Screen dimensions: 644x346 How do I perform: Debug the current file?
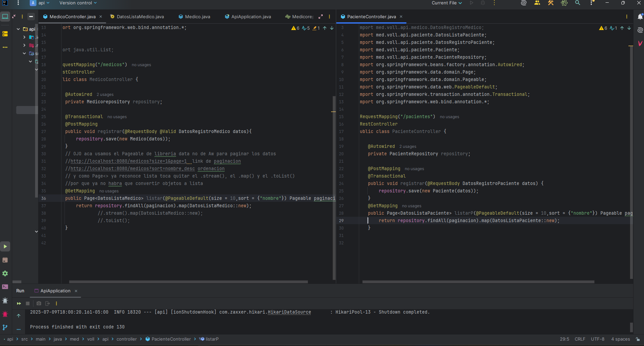tap(483, 3)
